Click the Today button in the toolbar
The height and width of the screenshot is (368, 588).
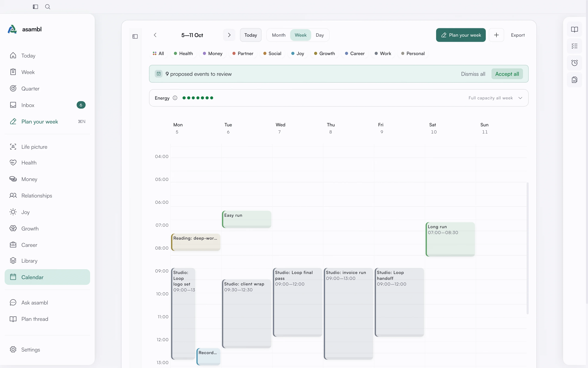(x=250, y=35)
